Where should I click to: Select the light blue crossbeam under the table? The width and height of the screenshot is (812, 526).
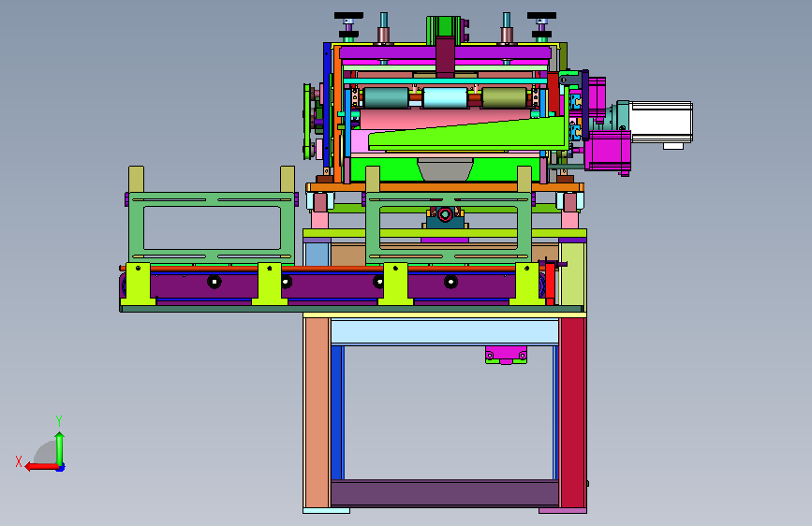click(444, 332)
